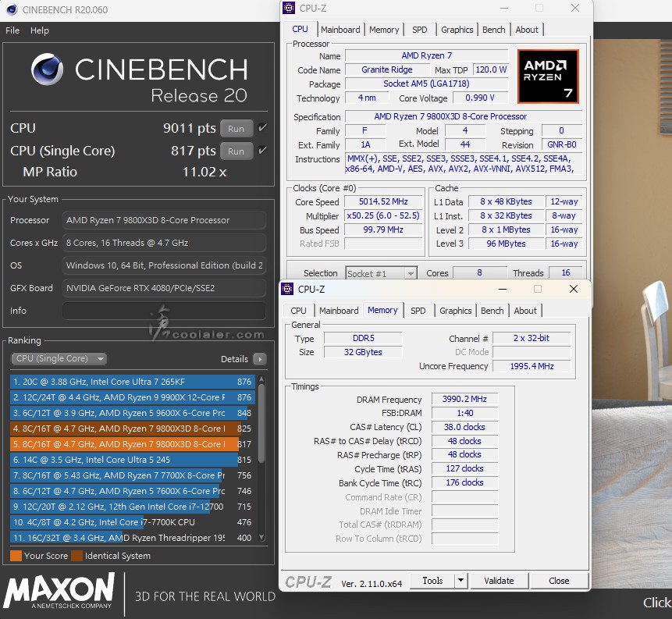Click the CPU-Z app icon in Memory window title
The height and width of the screenshot is (619, 672).
click(x=287, y=289)
